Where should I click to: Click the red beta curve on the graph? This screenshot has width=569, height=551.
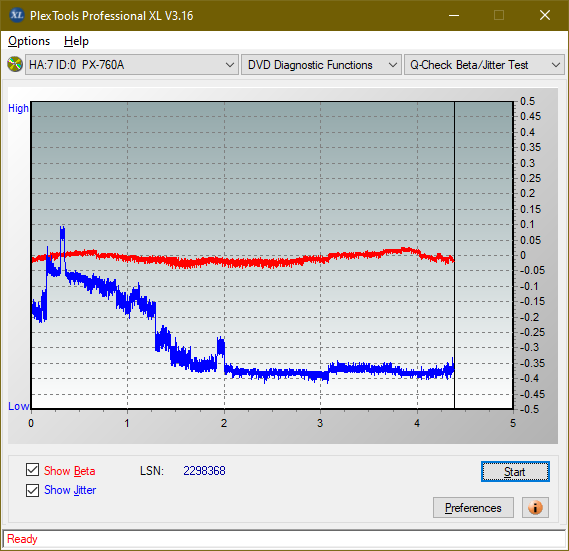254,262
